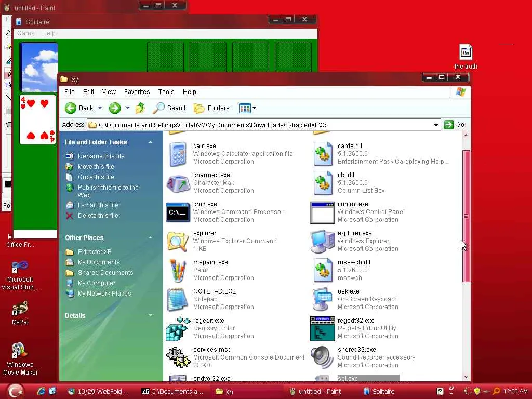Image resolution: width=532 pixels, height=399 pixels.
Task: Select the services.msc gears icon
Action: pos(178,357)
